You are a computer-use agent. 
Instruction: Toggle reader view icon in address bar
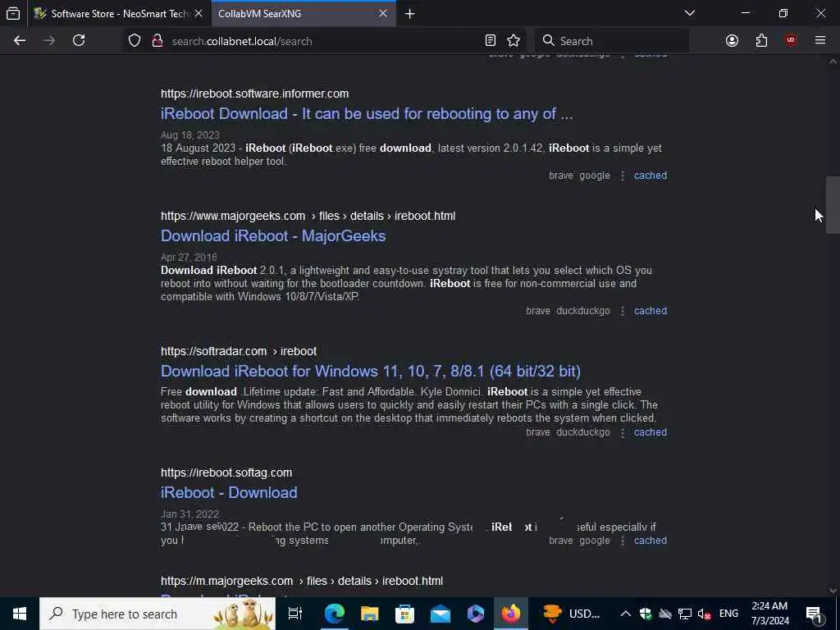coord(491,41)
